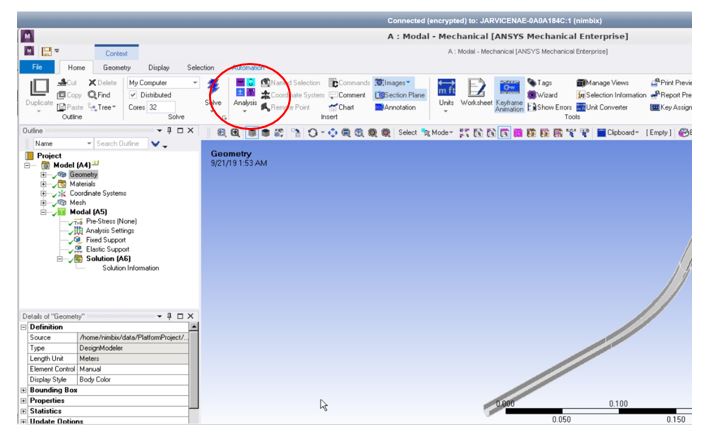716x445 pixels.
Task: Click the Solve lightning icon
Action: coord(213,87)
